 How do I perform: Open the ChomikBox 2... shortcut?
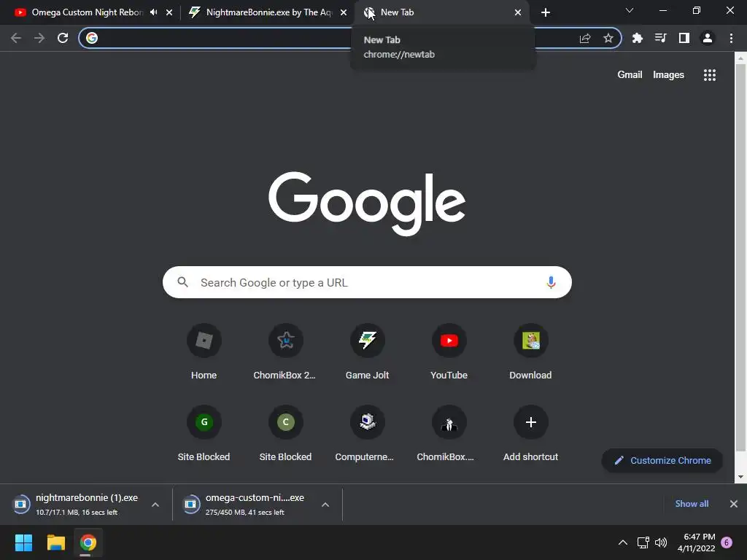point(285,352)
